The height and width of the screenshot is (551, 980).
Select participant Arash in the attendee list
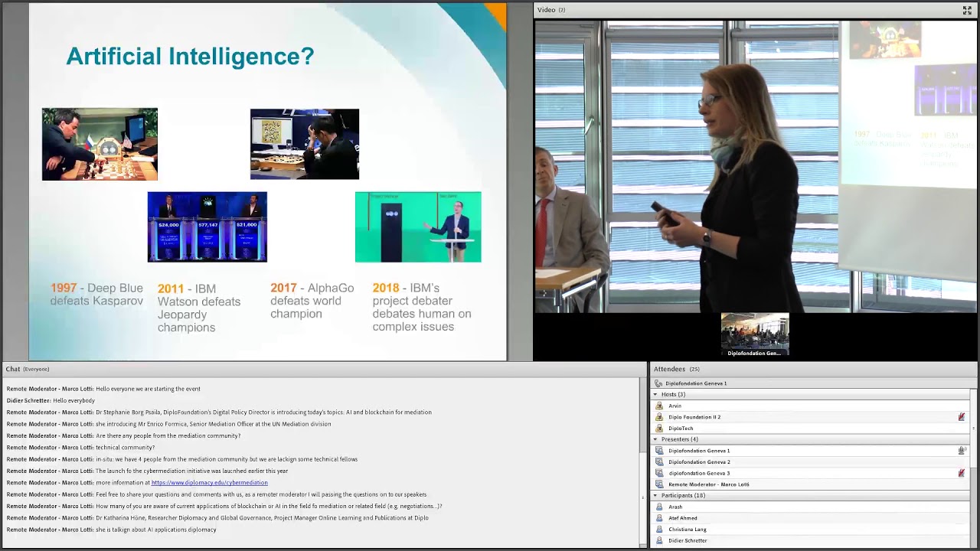click(675, 507)
